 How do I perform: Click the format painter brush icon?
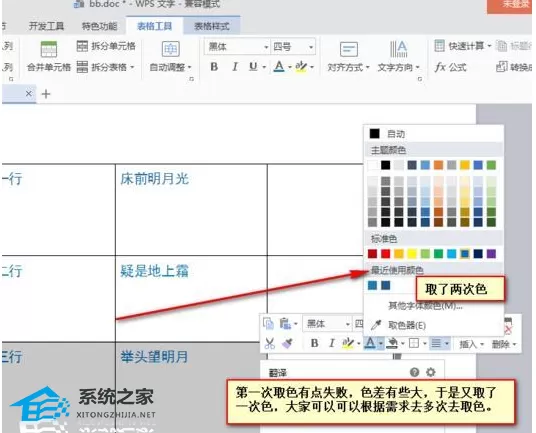(x=287, y=343)
